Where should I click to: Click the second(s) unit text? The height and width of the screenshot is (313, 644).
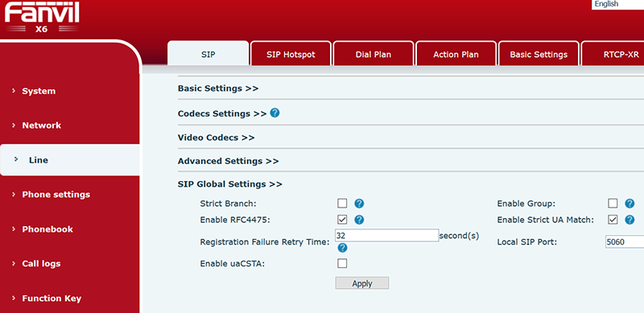click(x=459, y=237)
